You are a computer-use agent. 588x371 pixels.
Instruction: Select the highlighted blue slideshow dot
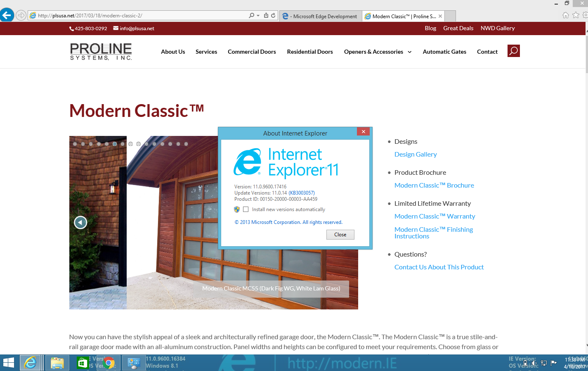115,144
